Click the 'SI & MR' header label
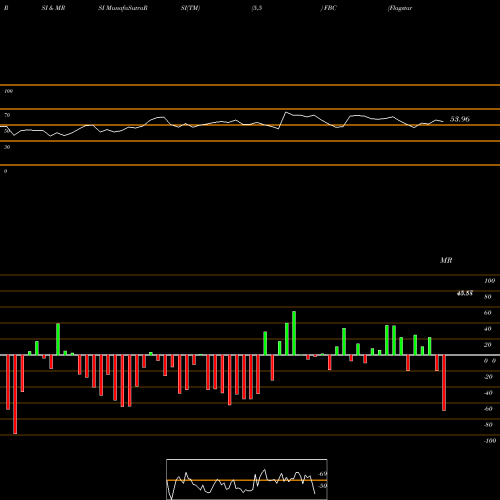 pos(53,8)
